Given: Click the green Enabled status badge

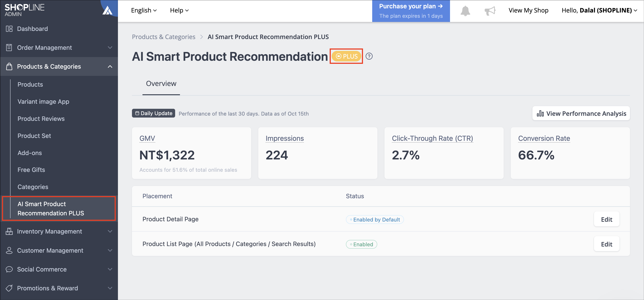Looking at the screenshot, I should (361, 244).
